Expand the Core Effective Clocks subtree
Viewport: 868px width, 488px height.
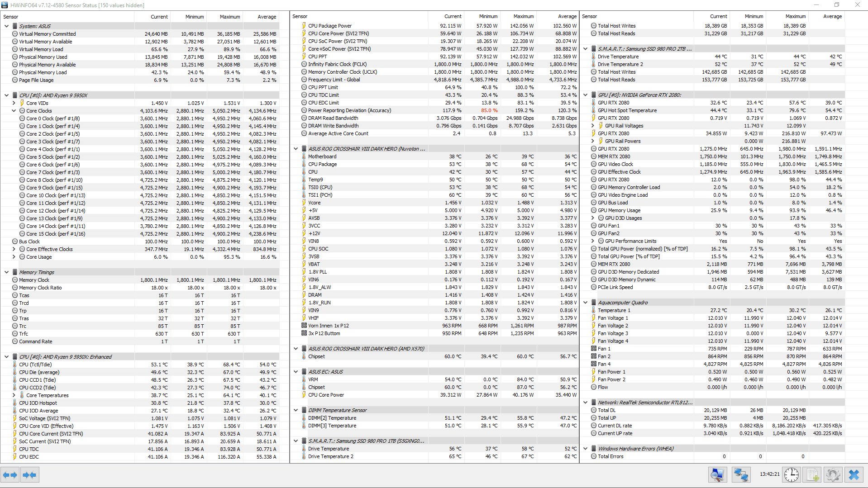coord(14,249)
